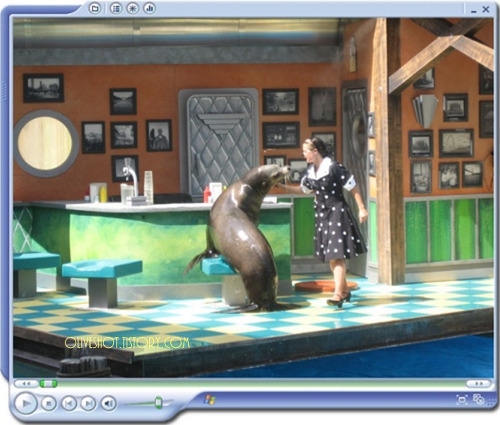The height and width of the screenshot is (425, 500).
Task: Mute audio with the speaker button
Action: pyautogui.click(x=109, y=404)
